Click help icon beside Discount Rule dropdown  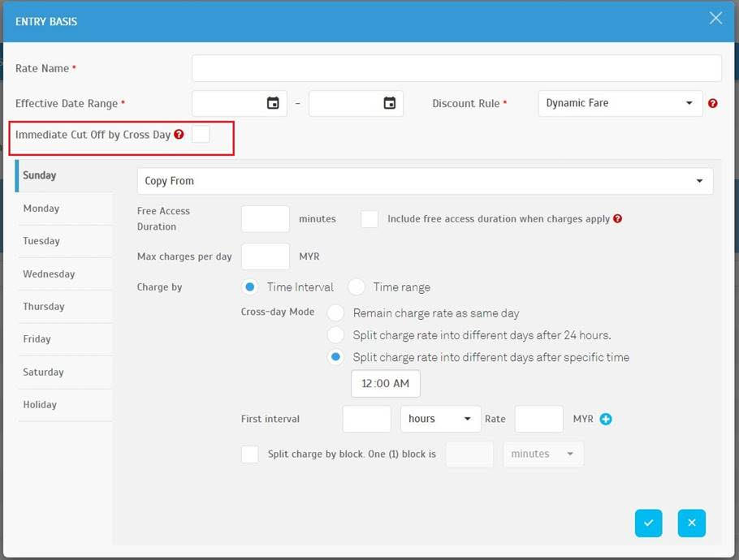coord(713,104)
